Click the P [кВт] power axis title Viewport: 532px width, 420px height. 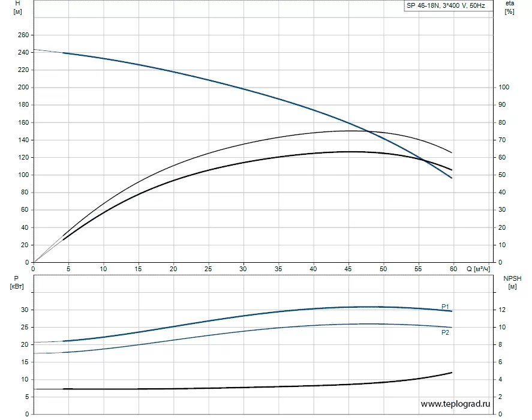click(17, 283)
